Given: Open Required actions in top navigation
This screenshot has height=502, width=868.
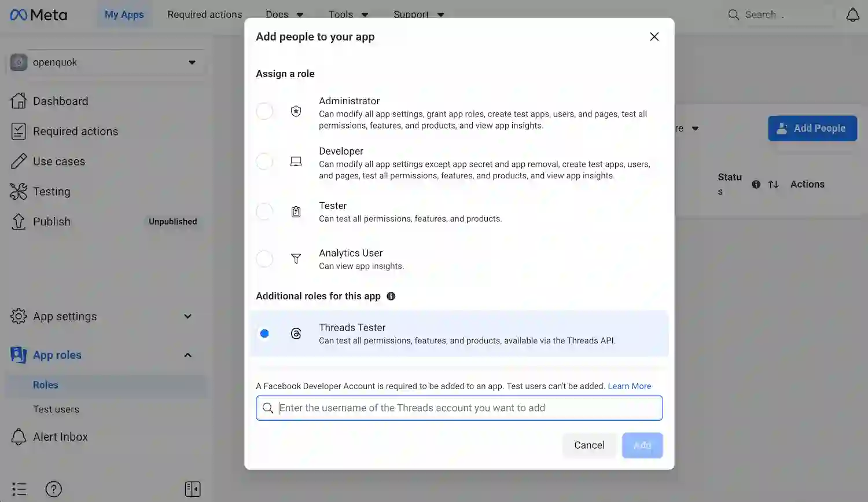Looking at the screenshot, I should (x=205, y=14).
